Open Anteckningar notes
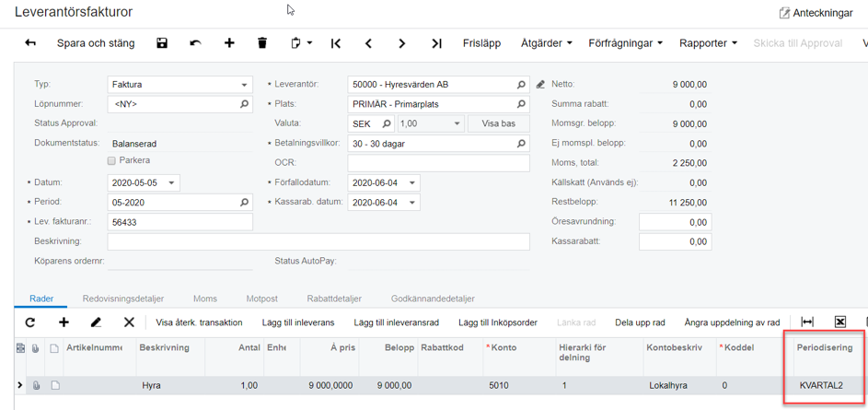The width and height of the screenshot is (868, 410). [815, 13]
